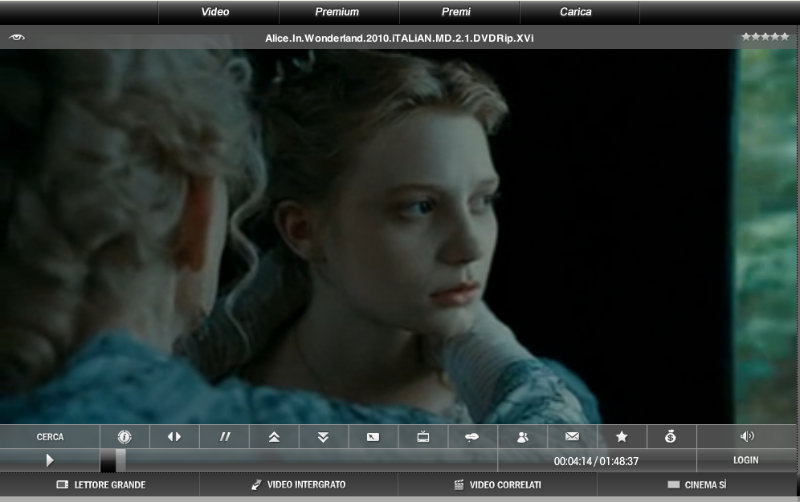This screenshot has height=502, width=800.
Task: Switch to LETTORE GRANDE large player
Action: (101, 485)
